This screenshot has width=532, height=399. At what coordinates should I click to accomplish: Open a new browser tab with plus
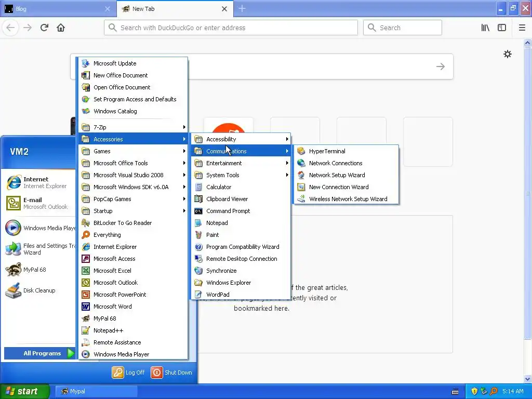(x=242, y=8)
